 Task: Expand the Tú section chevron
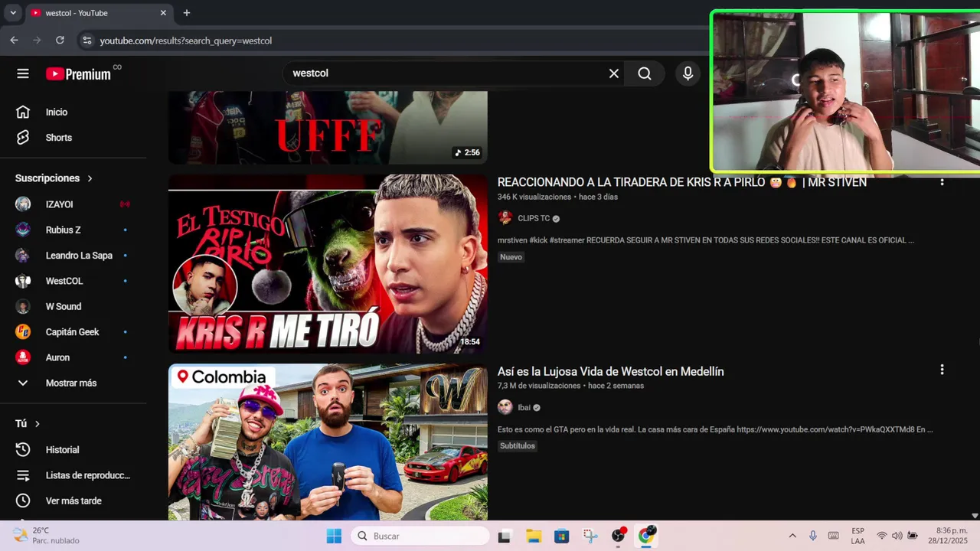tap(37, 424)
